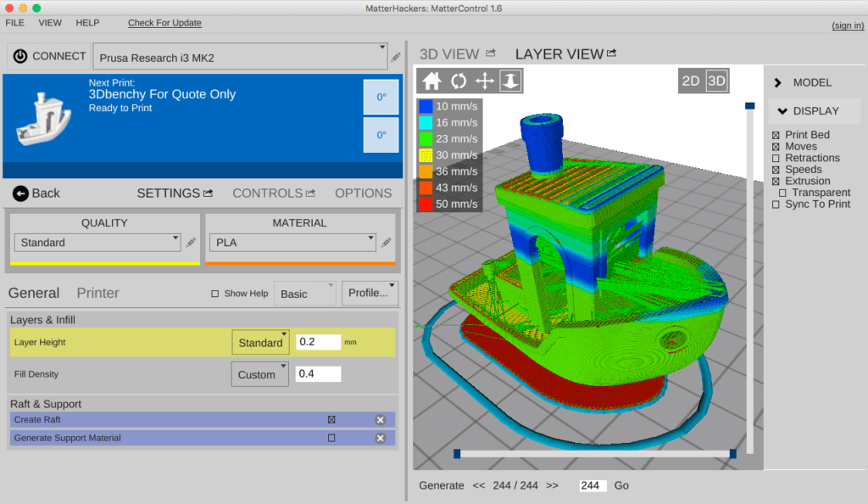868x504 pixels.
Task: Click the Back arrow icon
Action: (20, 193)
